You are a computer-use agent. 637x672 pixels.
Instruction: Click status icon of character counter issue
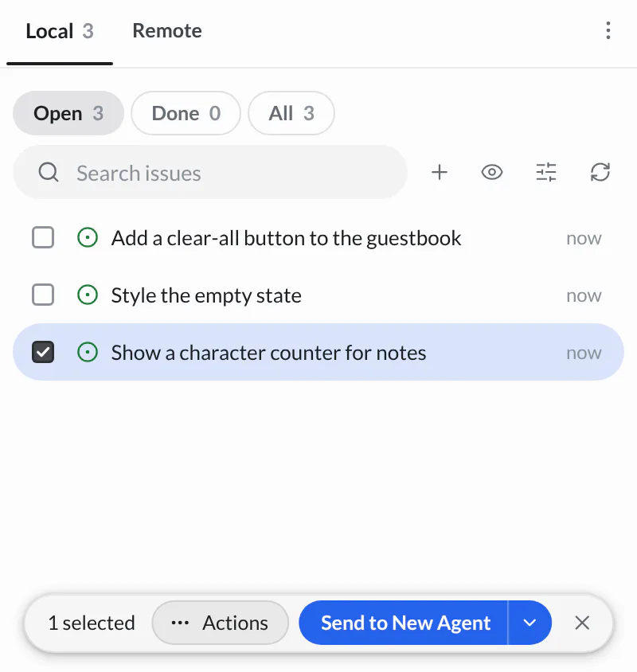point(88,352)
